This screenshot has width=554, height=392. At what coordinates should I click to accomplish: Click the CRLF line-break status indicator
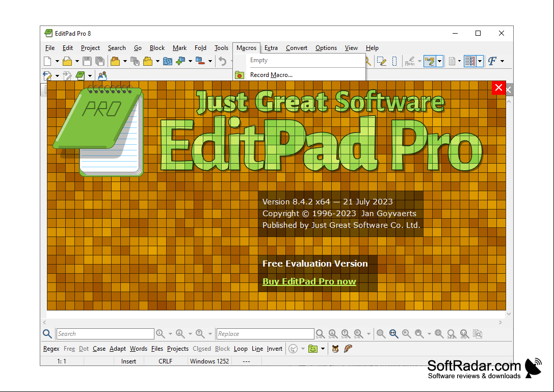click(x=165, y=361)
